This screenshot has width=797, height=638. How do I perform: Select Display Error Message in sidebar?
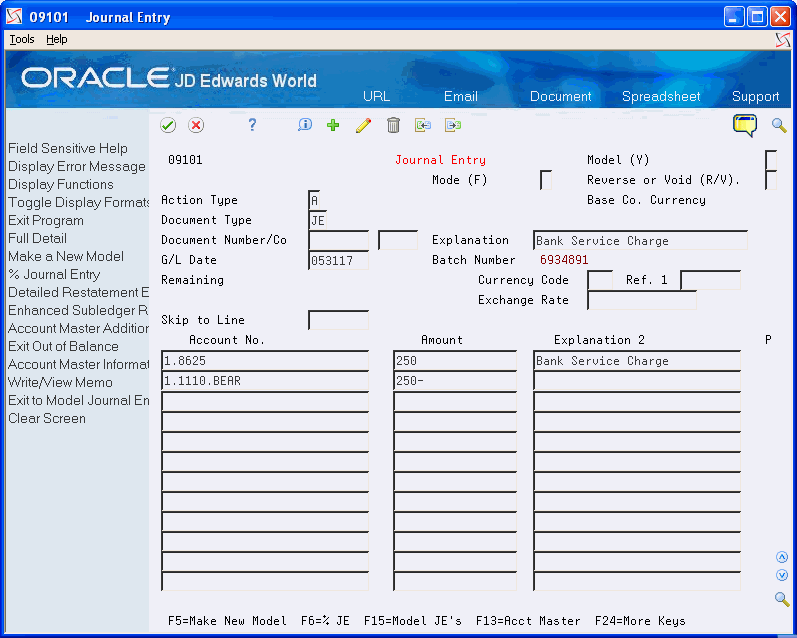77,166
